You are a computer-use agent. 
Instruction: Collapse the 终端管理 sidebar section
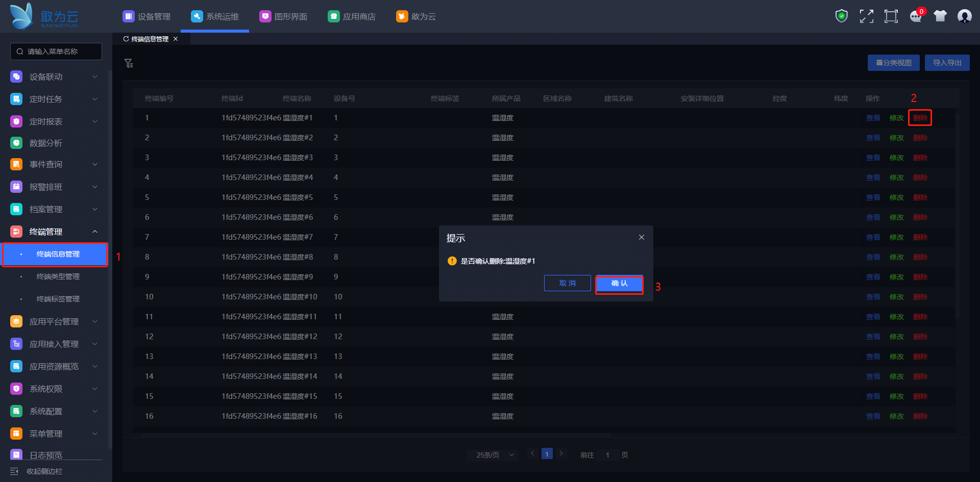click(x=95, y=232)
